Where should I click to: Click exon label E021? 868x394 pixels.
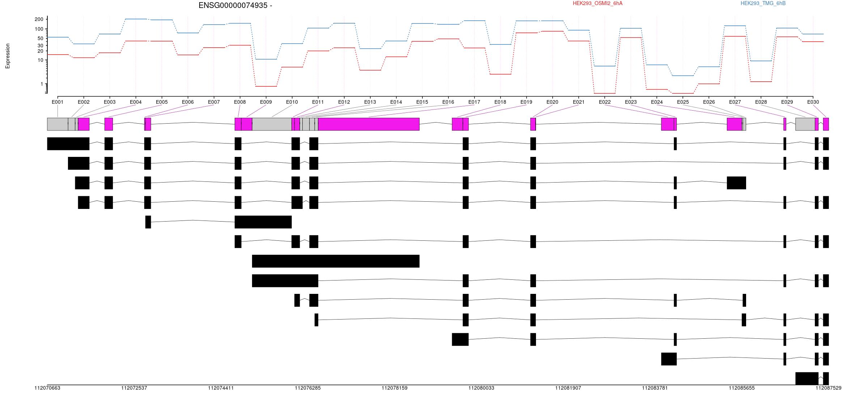click(579, 102)
